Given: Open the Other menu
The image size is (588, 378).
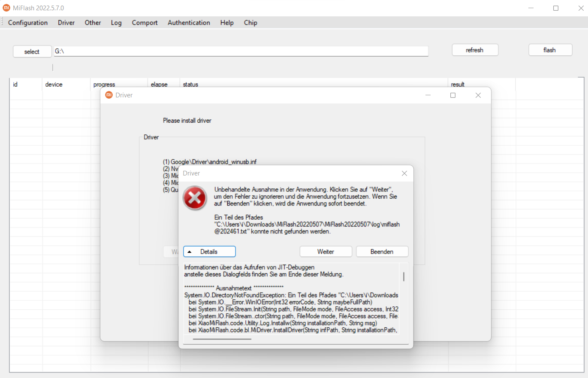Looking at the screenshot, I should pyautogui.click(x=93, y=23).
